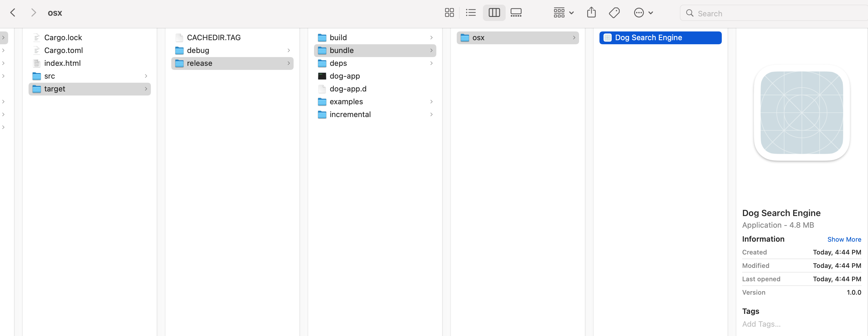Select the dog-app executable file
This screenshot has width=868, height=336.
point(344,76)
